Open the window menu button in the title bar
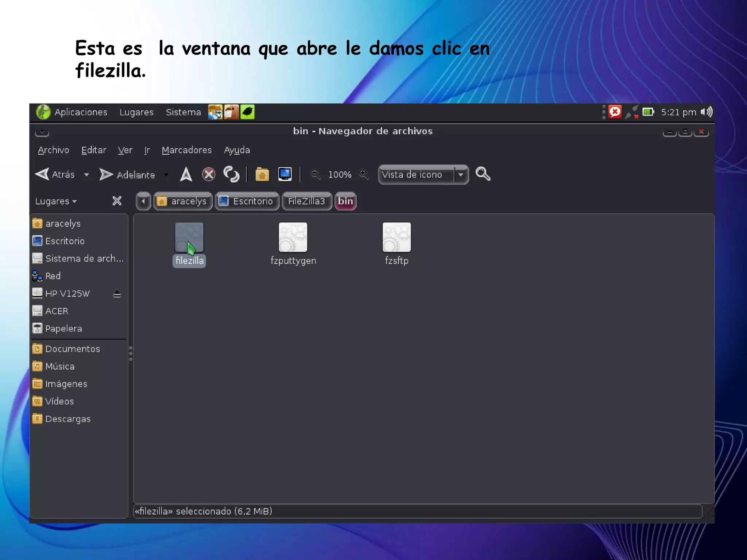Image resolution: width=747 pixels, height=560 pixels. pyautogui.click(x=42, y=132)
